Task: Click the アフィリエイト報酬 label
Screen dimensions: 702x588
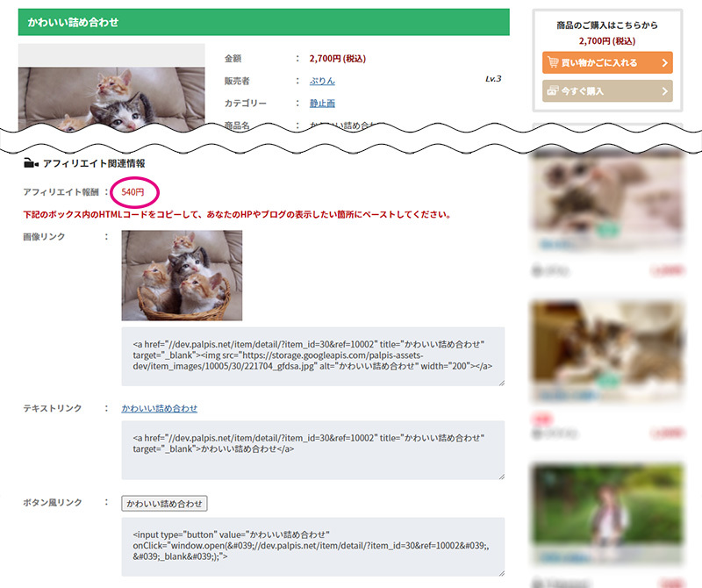Action: tap(61, 192)
